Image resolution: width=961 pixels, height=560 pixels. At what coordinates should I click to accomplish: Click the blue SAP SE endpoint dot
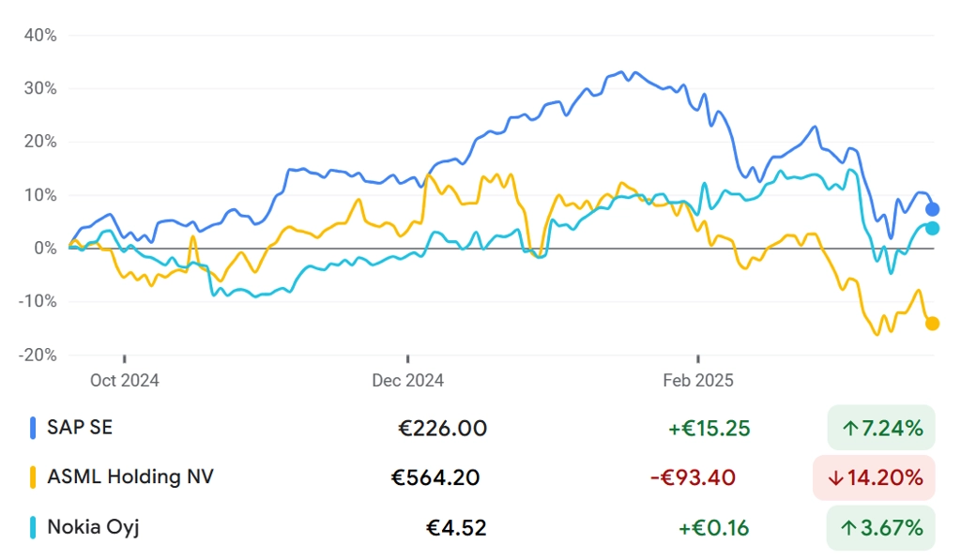[x=932, y=209]
